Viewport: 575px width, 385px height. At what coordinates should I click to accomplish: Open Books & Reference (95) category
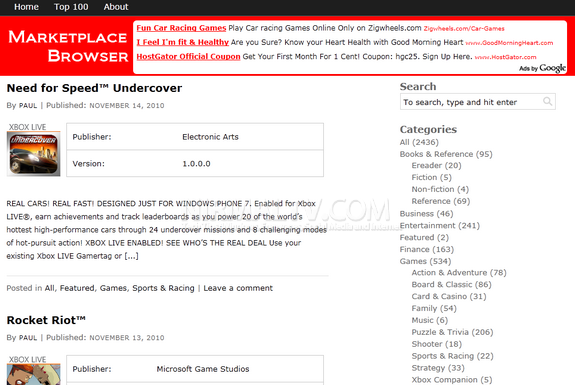pos(446,154)
